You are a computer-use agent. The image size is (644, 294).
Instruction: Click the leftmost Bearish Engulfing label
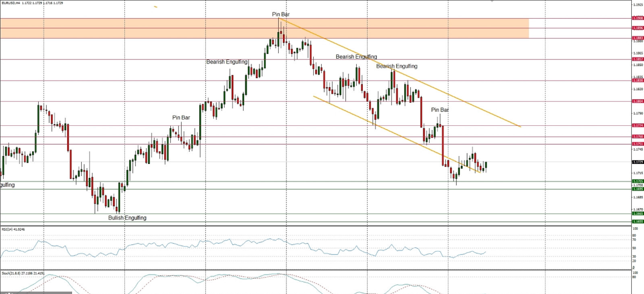pyautogui.click(x=227, y=62)
